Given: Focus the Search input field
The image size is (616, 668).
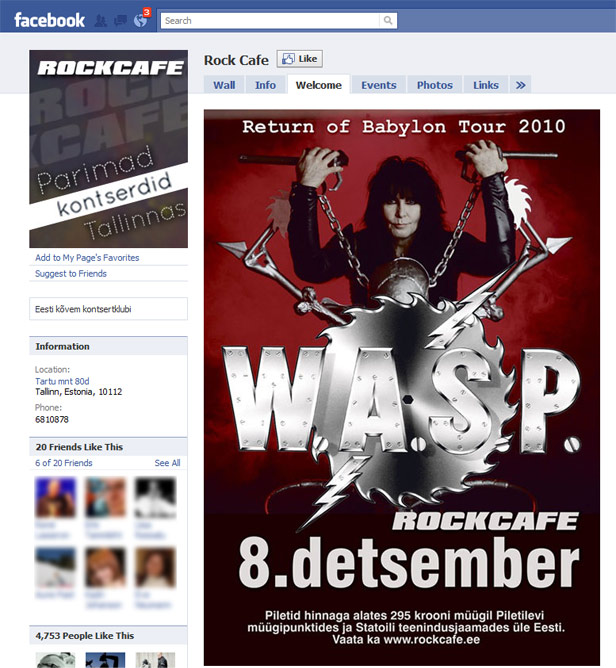Looking at the screenshot, I should (x=270, y=20).
